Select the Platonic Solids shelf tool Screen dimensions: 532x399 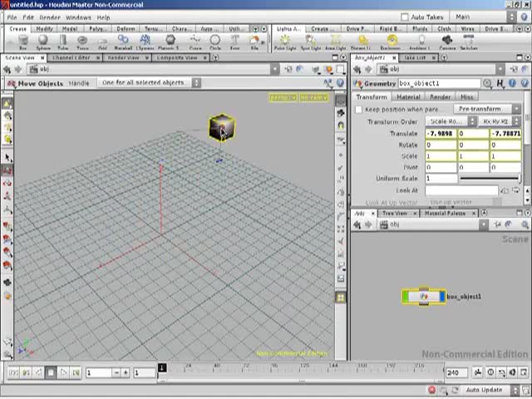[170, 42]
